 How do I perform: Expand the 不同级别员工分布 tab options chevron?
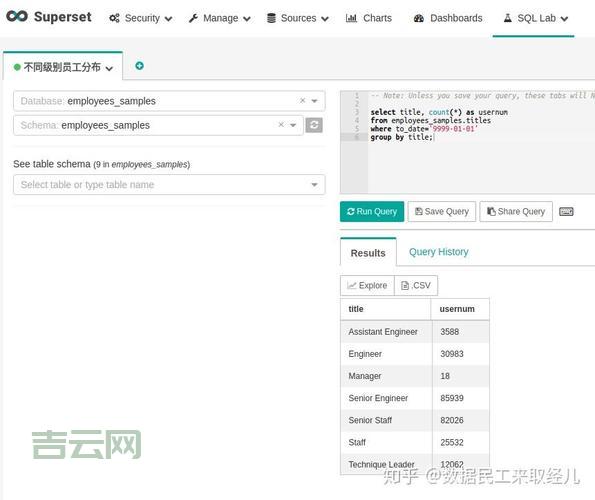click(x=109, y=68)
